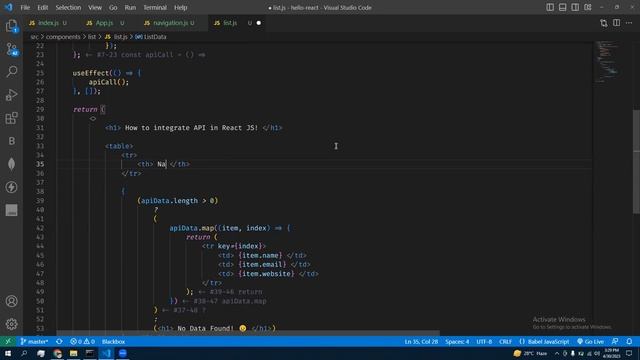640x360 pixels.
Task: Open the File menu
Action: pyautogui.click(x=25, y=7)
